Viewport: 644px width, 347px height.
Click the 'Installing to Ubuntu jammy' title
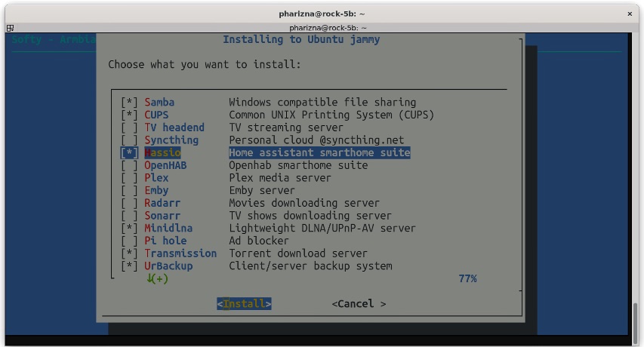(x=301, y=40)
